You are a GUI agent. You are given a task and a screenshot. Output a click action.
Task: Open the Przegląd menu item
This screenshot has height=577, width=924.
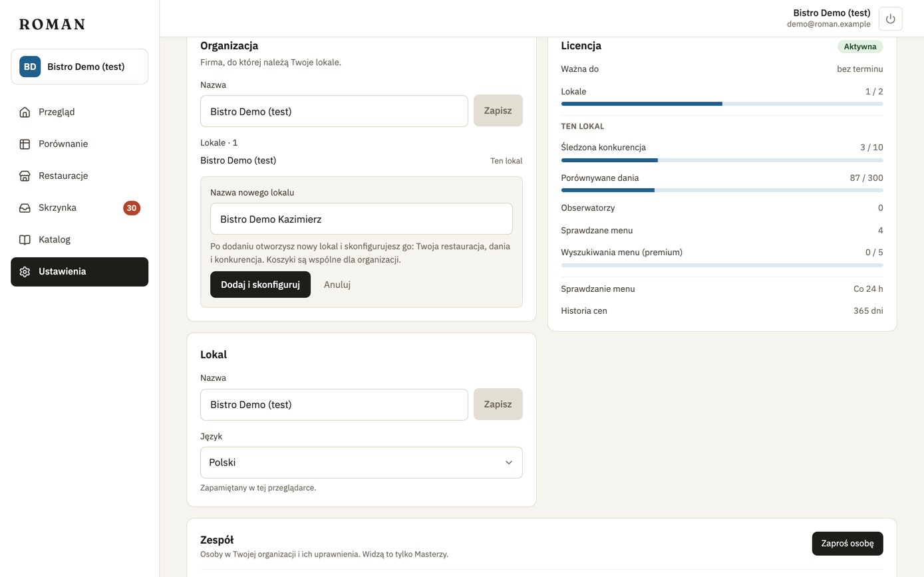click(x=79, y=112)
